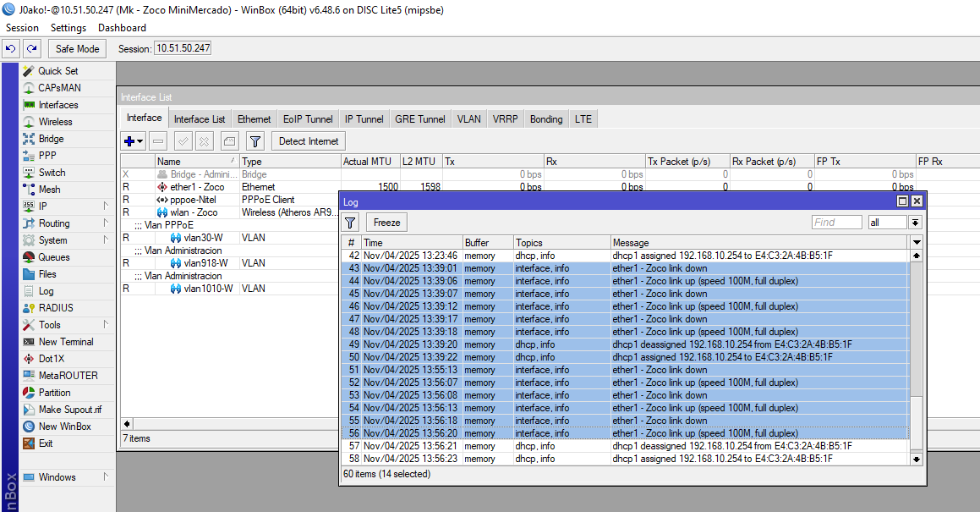
Task: Open Wireless in the sidebar
Action: coord(55,122)
